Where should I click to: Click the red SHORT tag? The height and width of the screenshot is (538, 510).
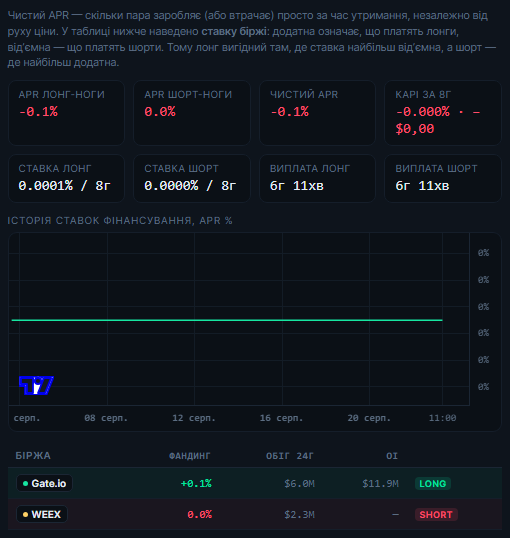click(436, 514)
